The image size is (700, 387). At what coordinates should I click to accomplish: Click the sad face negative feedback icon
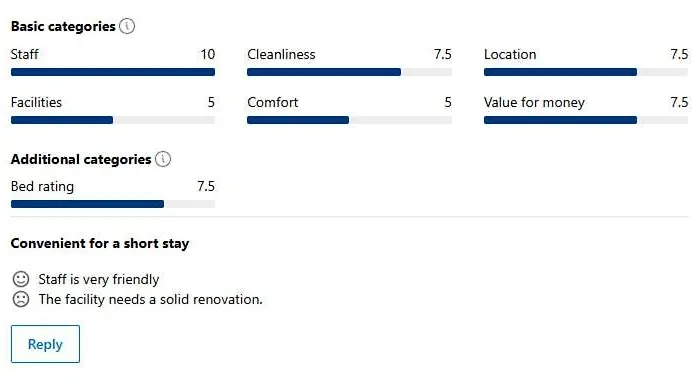click(x=21, y=299)
